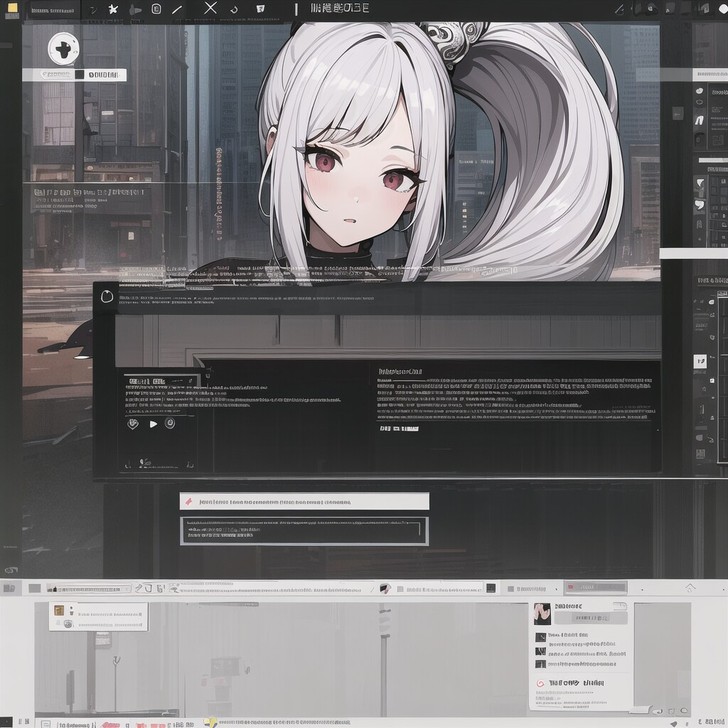Open the thumbnail at top of bottom-right popup

point(542,614)
